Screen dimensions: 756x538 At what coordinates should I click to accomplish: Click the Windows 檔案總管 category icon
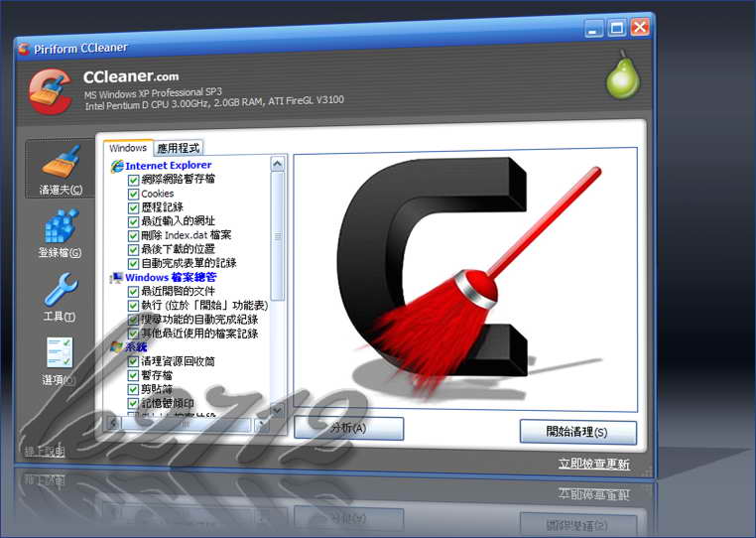[x=117, y=278]
